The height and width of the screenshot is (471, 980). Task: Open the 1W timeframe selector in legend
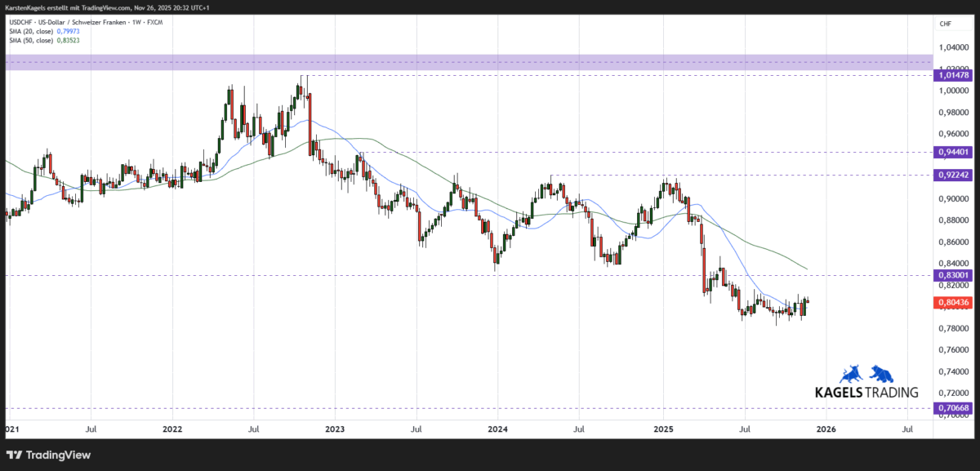(x=134, y=22)
